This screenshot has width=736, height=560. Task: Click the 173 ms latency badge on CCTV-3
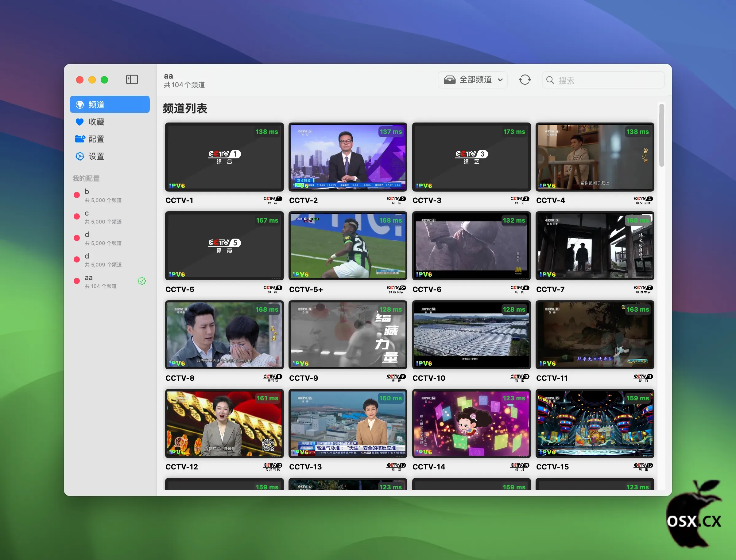coord(514,132)
